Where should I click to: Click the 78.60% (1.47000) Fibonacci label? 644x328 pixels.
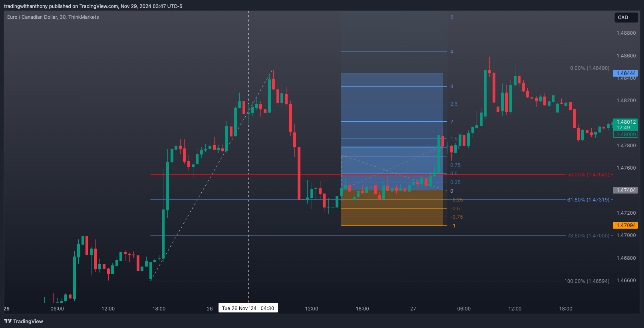point(588,236)
